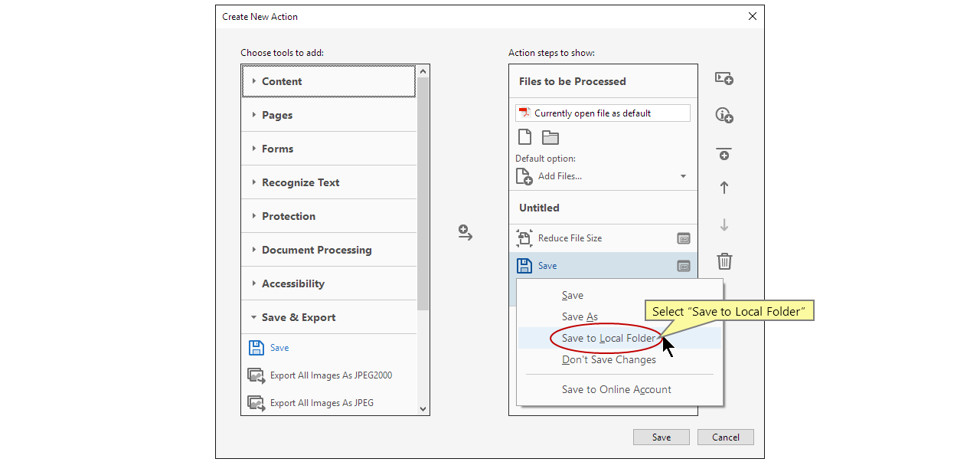This screenshot has width=980, height=462.
Task: Select Save to Local Folder from the menu
Action: pos(606,338)
